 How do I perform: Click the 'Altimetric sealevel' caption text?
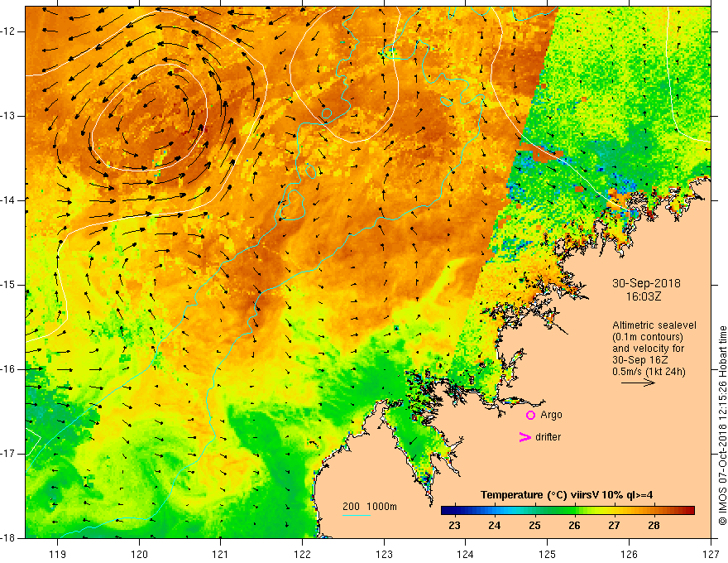(x=654, y=325)
